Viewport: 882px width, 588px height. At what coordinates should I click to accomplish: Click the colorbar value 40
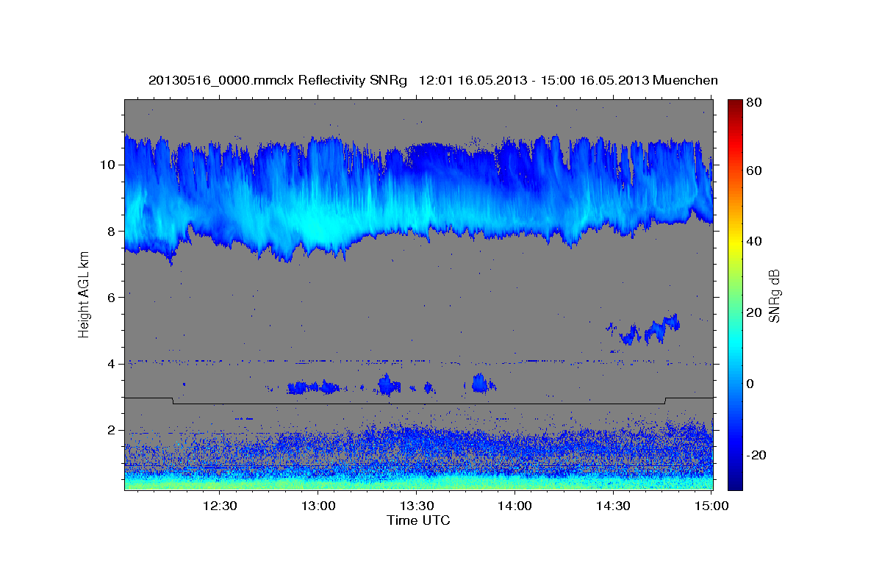tap(753, 241)
